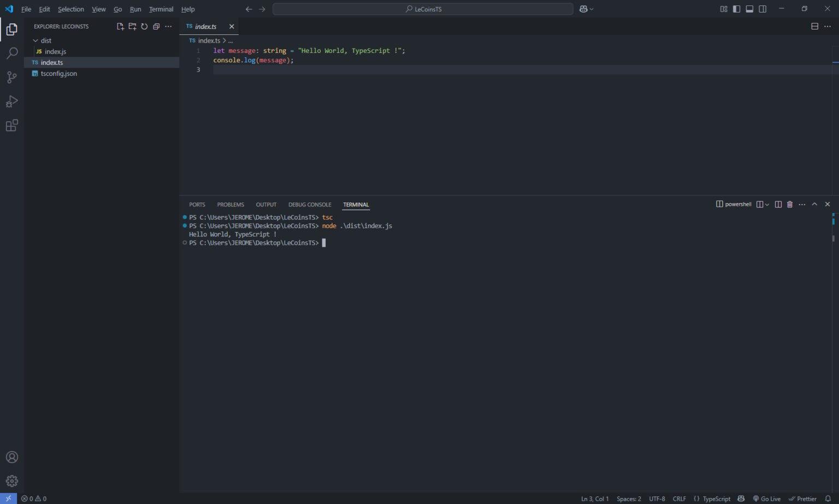The width and height of the screenshot is (839, 504).
Task: Open the Prettier formatter status item
Action: click(803, 499)
